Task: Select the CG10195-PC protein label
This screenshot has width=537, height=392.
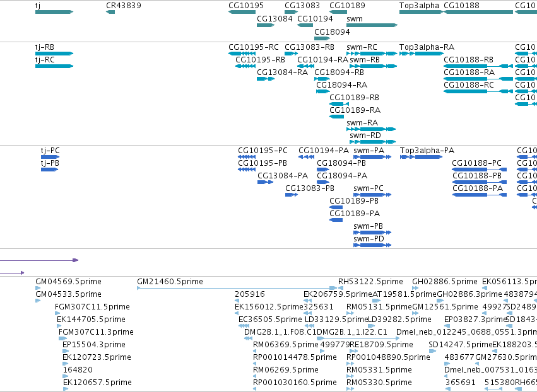Action: [x=263, y=151]
